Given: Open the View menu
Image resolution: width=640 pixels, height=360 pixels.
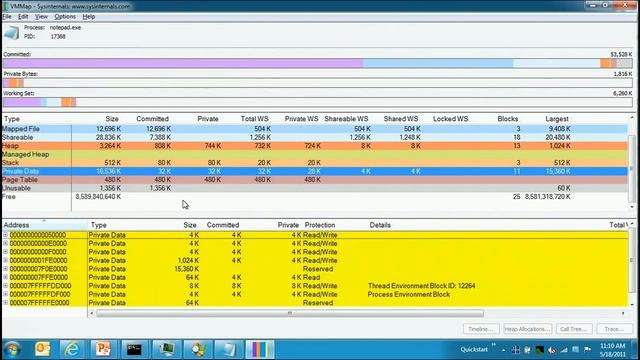Looking at the screenshot, I should coord(41,17).
